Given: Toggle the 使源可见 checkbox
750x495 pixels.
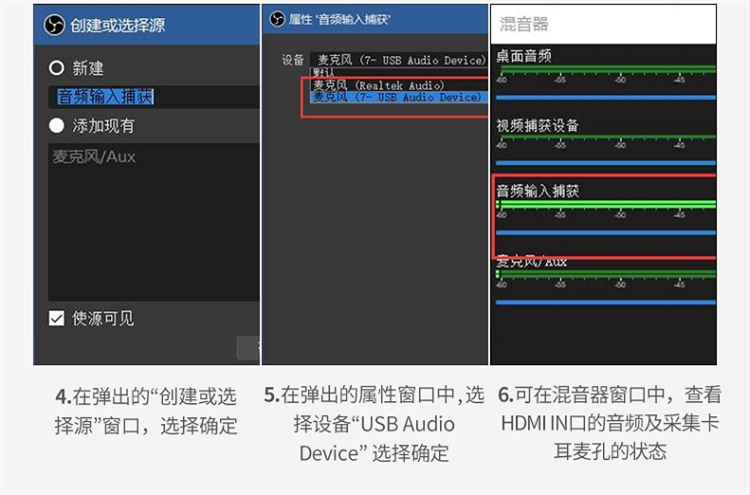Looking at the screenshot, I should click(x=56, y=318).
